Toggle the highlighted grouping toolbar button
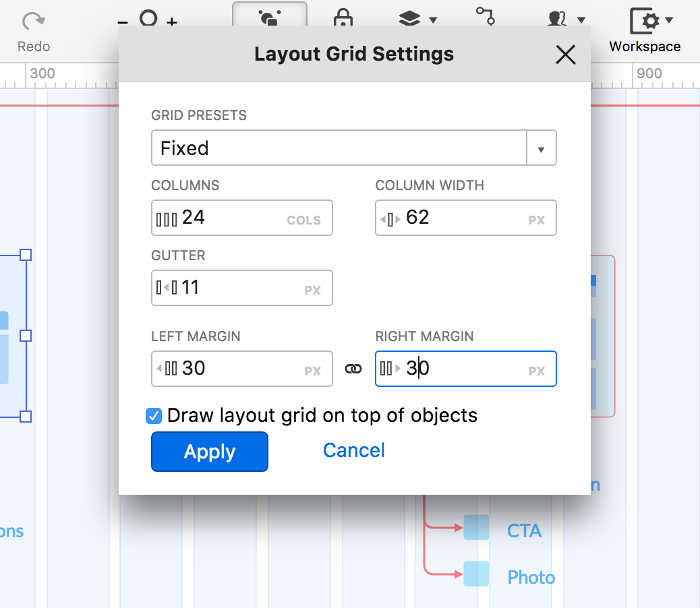 pyautogui.click(x=270, y=16)
